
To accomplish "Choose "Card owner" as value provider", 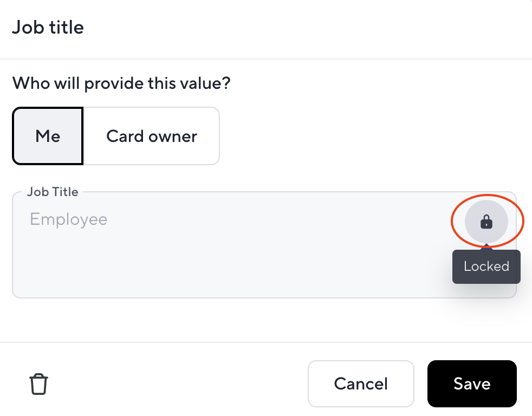I will [x=152, y=136].
